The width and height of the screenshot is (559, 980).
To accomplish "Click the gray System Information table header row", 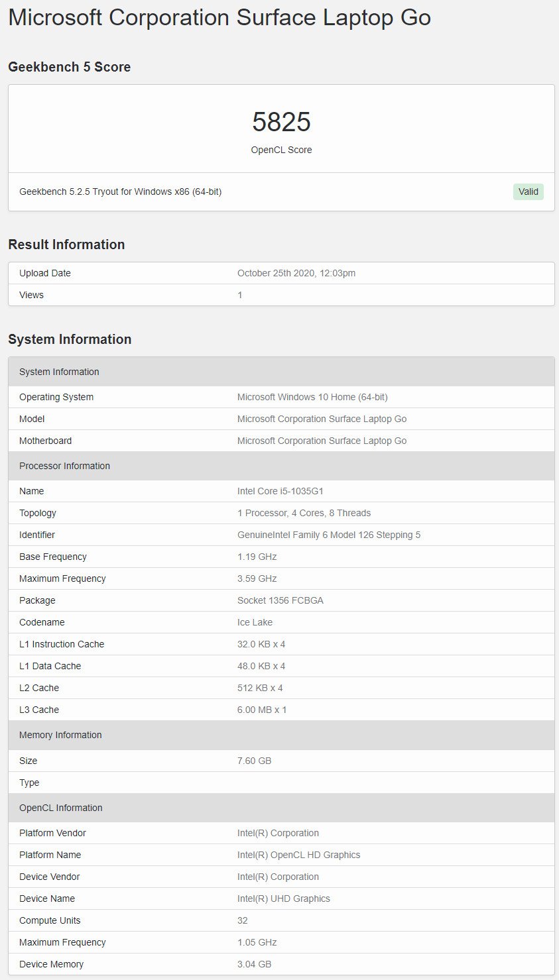I will coord(281,372).
